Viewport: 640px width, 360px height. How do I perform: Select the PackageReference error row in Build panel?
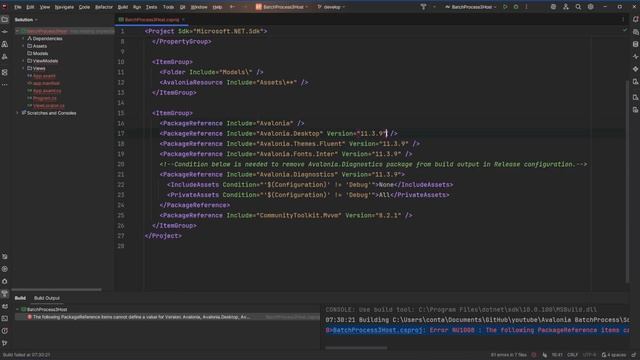click(167, 317)
